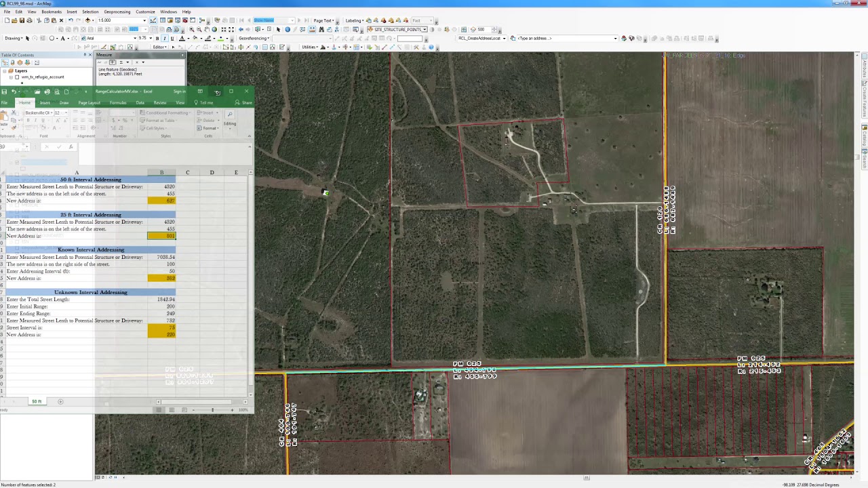
Task: Open the Utilities dropdown
Action: 311,47
